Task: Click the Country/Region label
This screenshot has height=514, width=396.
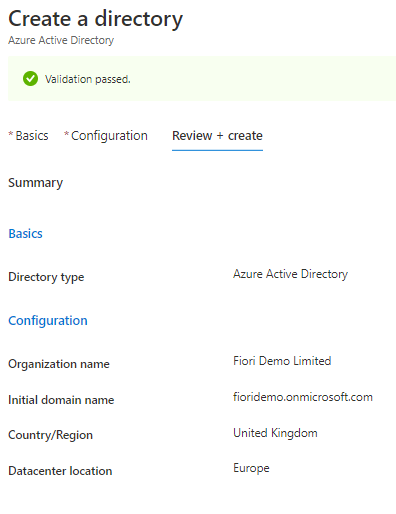Action: pyautogui.click(x=50, y=435)
